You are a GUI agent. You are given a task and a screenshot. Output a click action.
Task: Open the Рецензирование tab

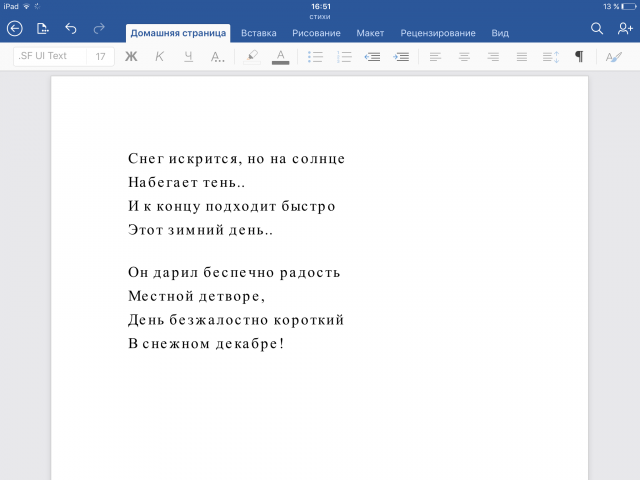pos(438,33)
